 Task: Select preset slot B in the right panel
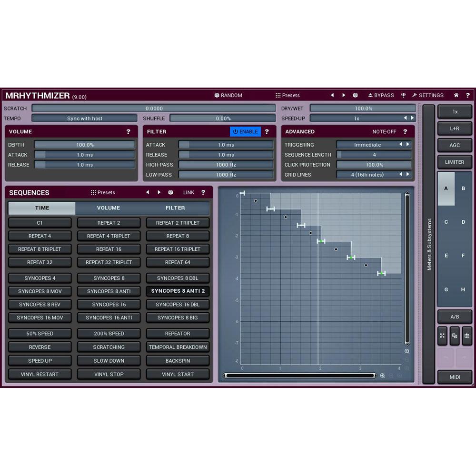coord(463,188)
